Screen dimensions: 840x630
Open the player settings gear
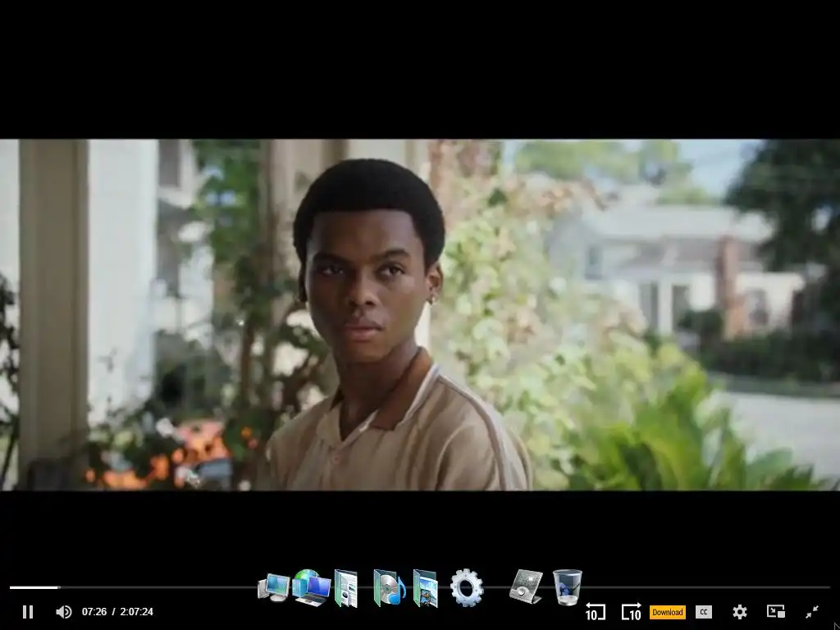coord(740,612)
